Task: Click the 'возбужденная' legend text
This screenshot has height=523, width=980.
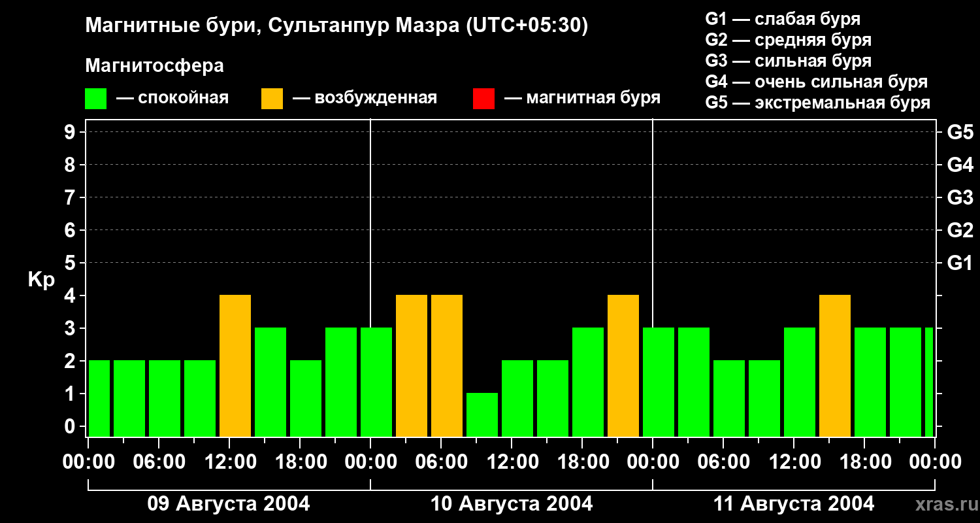Action: pyautogui.click(x=376, y=99)
